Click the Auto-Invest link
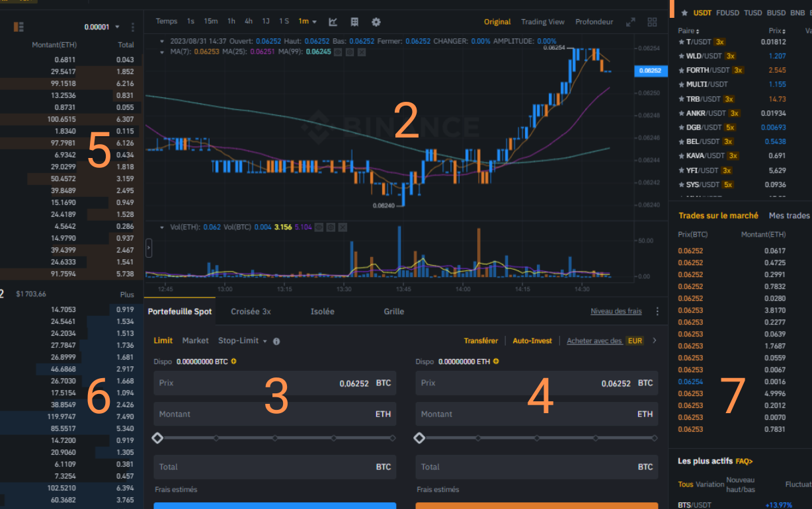Image resolution: width=812 pixels, height=509 pixels. 532,341
